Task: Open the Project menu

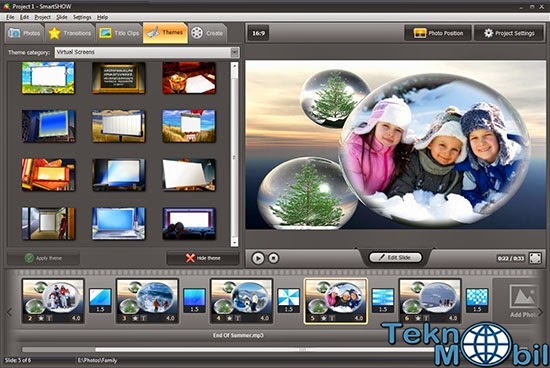Action: pos(42,17)
